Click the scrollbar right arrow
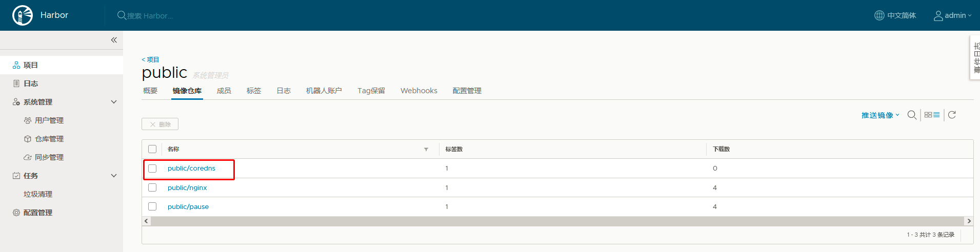980x252 pixels. [969, 221]
